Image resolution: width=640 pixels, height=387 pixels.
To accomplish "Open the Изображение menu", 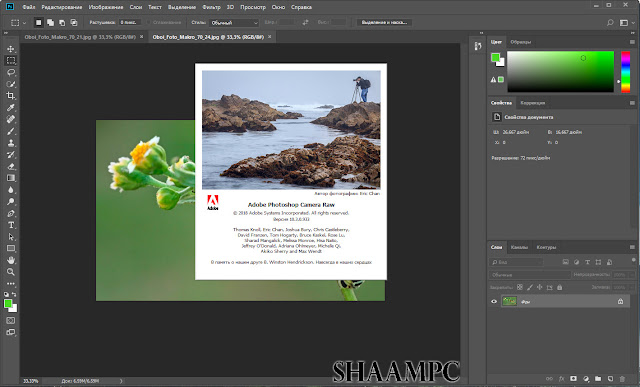I will click(x=106, y=7).
